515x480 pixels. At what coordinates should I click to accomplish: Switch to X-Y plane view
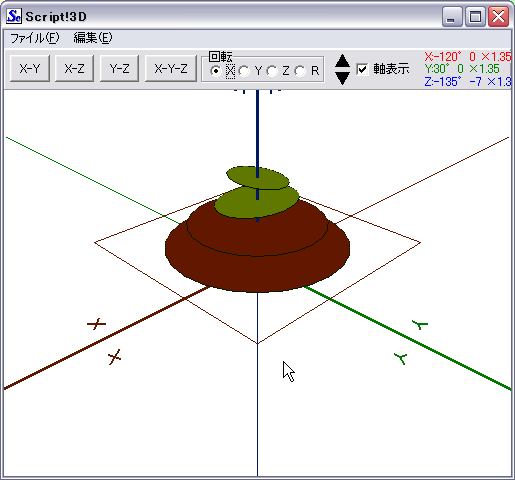point(30,68)
